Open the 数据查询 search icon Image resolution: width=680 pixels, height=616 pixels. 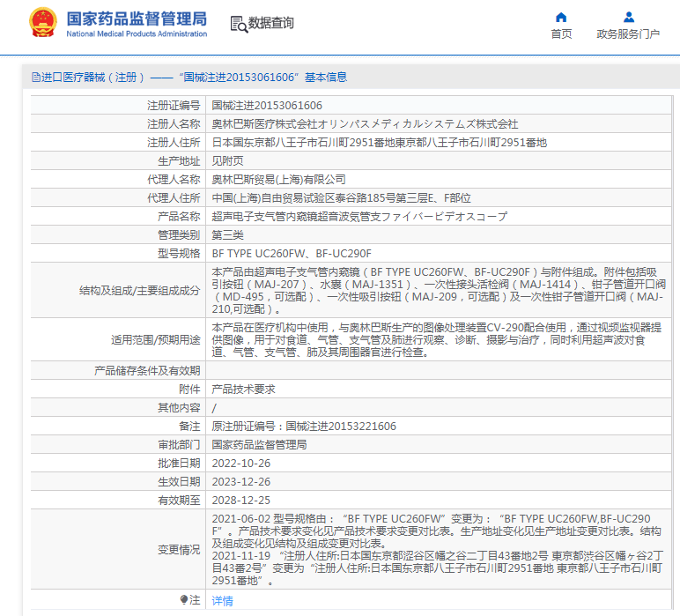239,25
